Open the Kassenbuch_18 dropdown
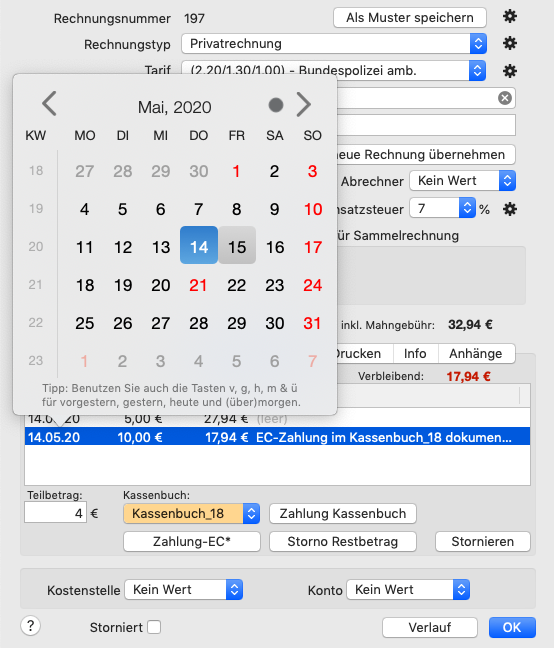Image resolution: width=554 pixels, height=648 pixels. (191, 514)
